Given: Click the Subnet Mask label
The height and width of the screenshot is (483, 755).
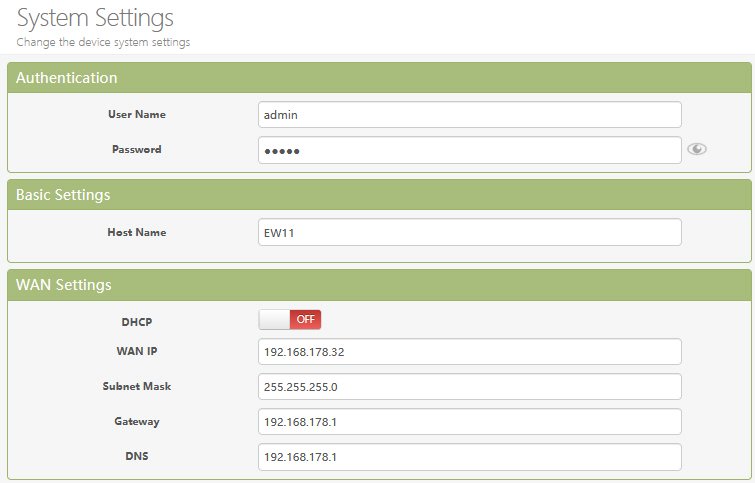Looking at the screenshot, I should pos(137,386).
